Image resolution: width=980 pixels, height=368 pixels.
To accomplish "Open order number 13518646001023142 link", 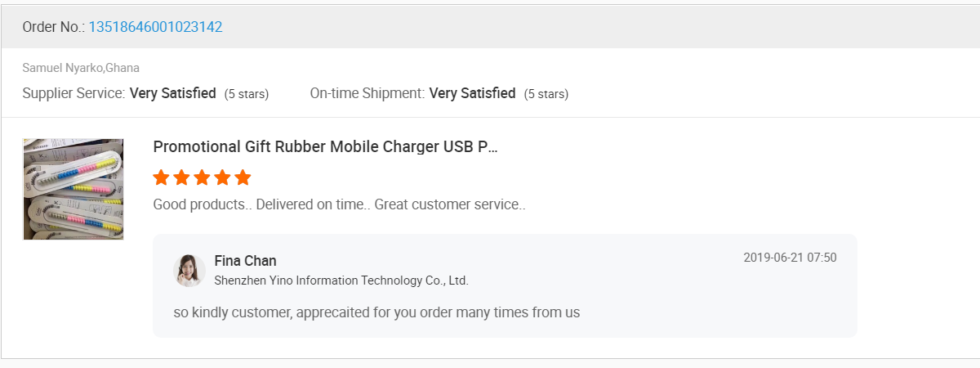I will 155,27.
